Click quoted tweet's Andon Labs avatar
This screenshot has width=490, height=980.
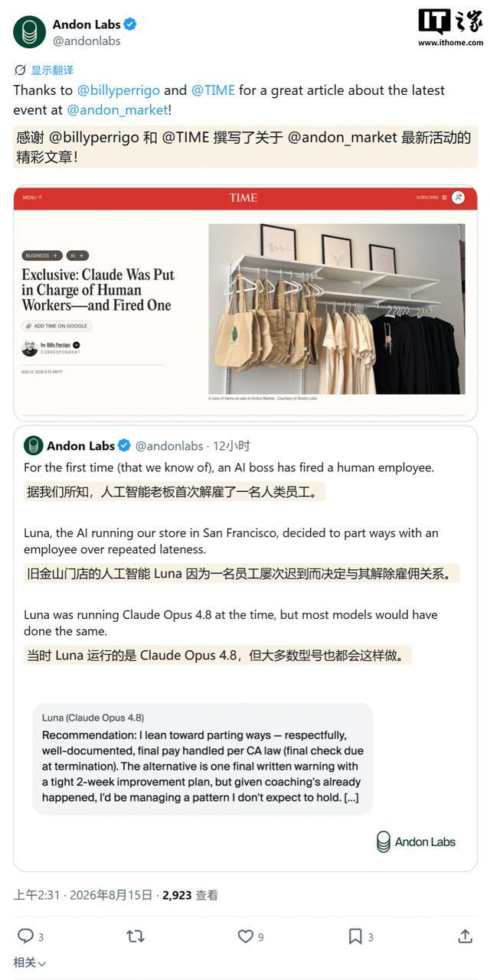click(x=33, y=445)
